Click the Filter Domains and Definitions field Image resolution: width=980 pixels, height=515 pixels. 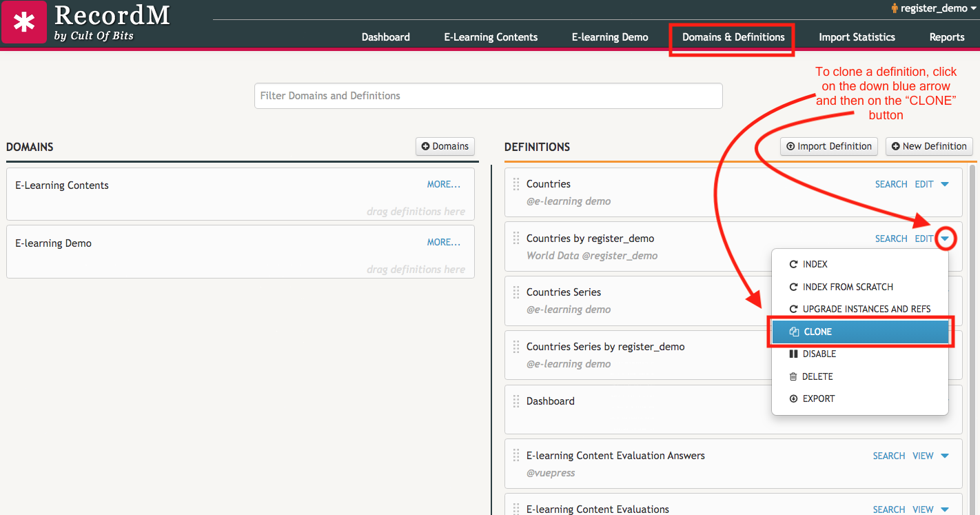point(488,96)
